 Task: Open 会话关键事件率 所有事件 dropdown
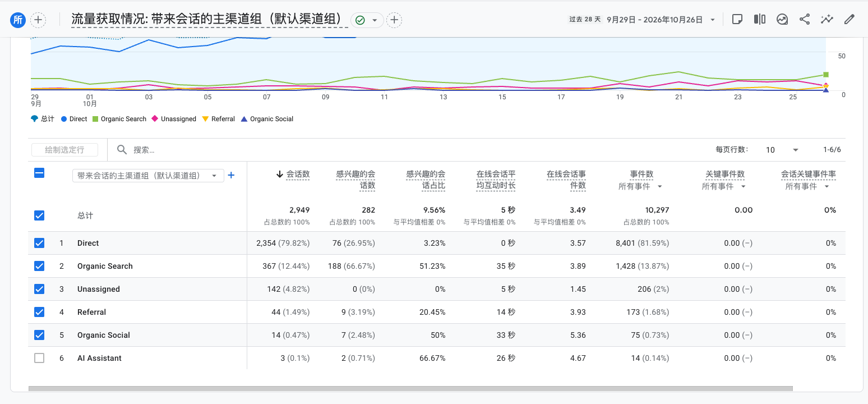808,186
